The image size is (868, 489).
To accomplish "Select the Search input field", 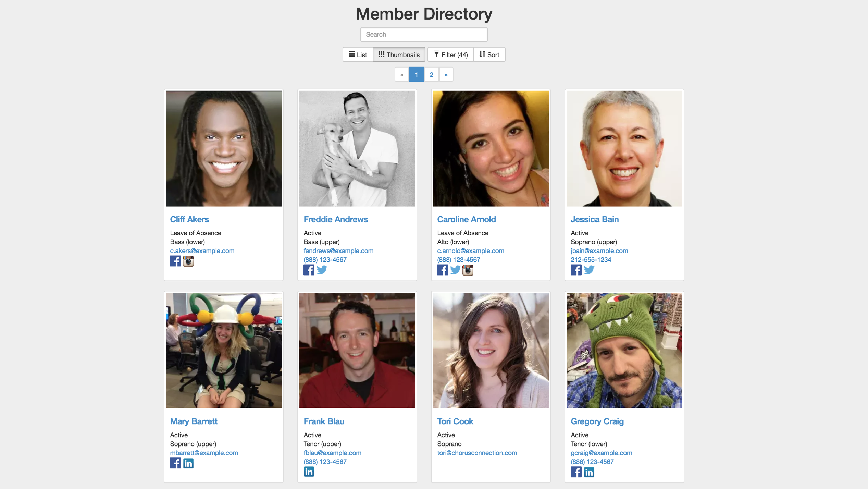I will tap(423, 35).
